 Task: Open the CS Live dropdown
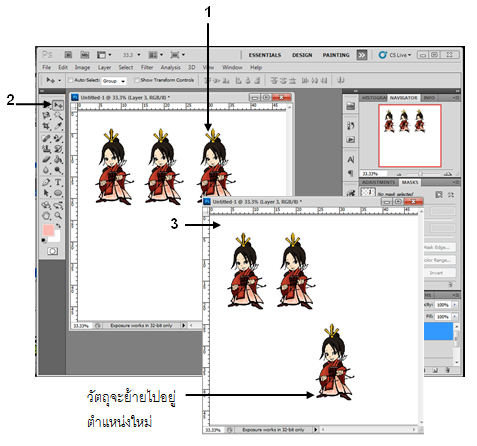395,55
